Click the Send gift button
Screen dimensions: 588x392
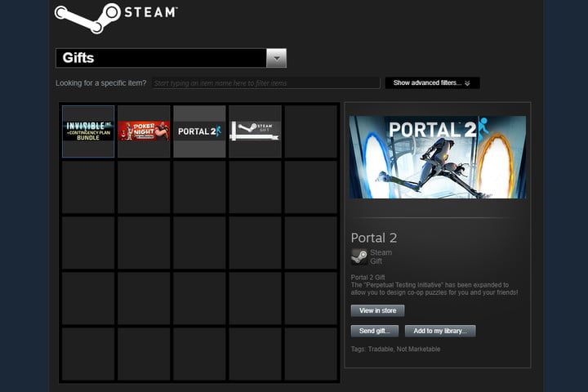375,331
